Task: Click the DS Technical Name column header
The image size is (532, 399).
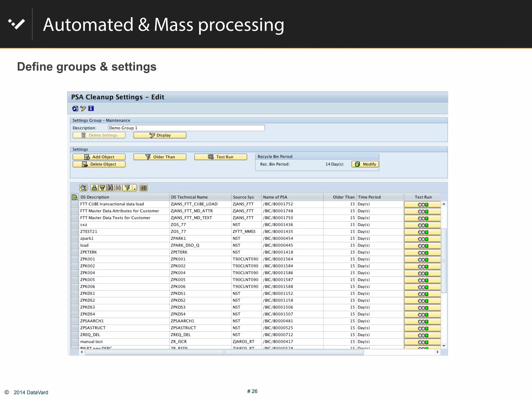Action: click(200, 197)
